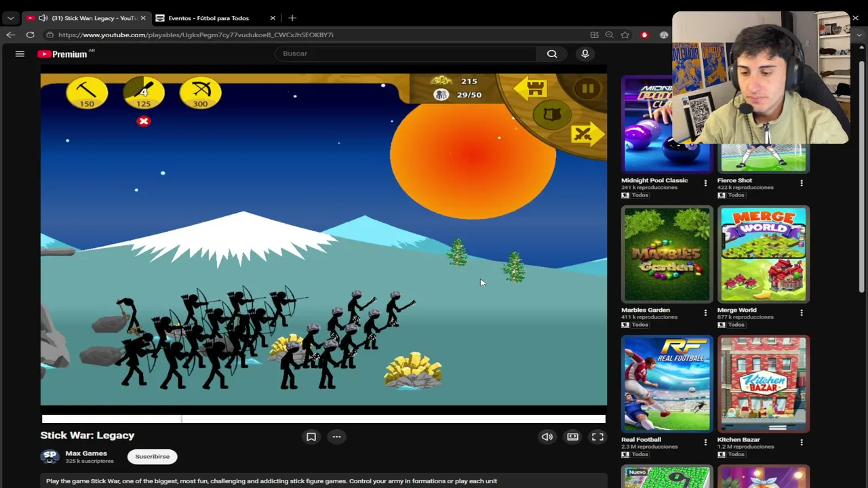Select the gold ore pile near the army
This screenshot has height=488, width=868.
click(x=414, y=371)
